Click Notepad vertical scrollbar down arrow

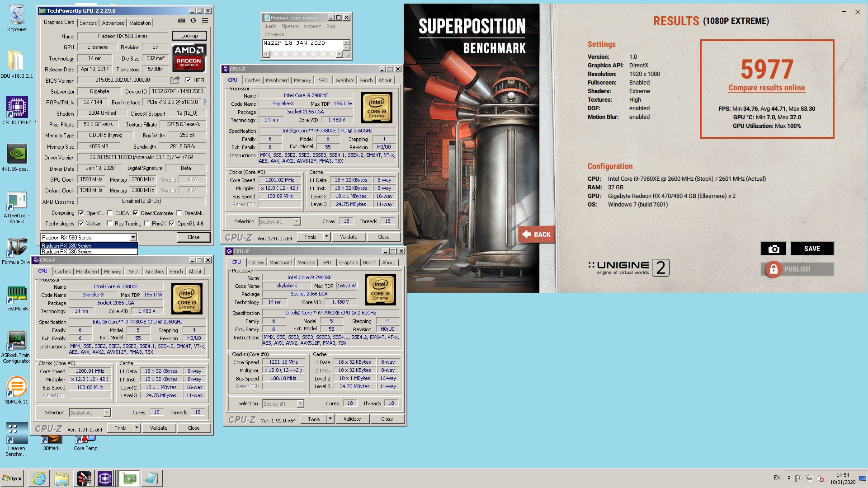click(347, 47)
